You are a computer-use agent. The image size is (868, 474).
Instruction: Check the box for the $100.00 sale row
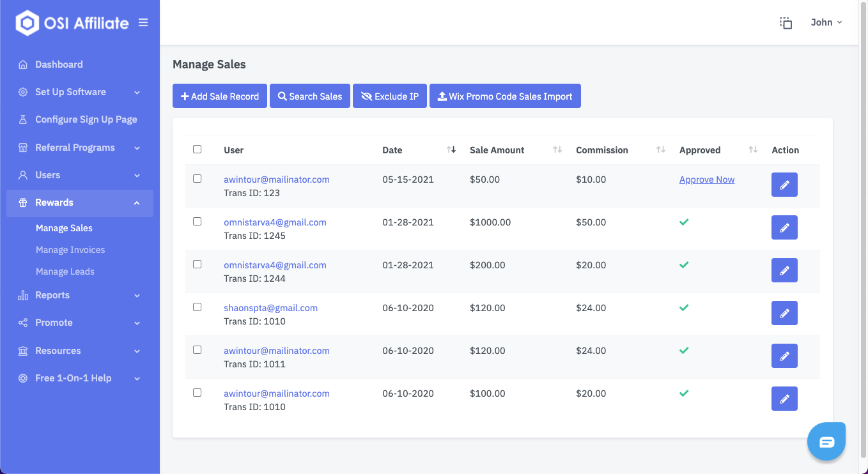(x=197, y=393)
